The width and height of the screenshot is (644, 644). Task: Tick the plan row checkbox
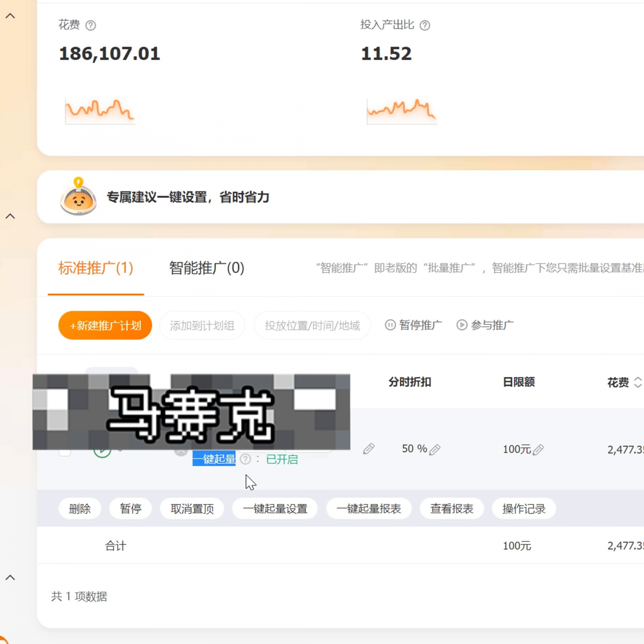point(65,453)
